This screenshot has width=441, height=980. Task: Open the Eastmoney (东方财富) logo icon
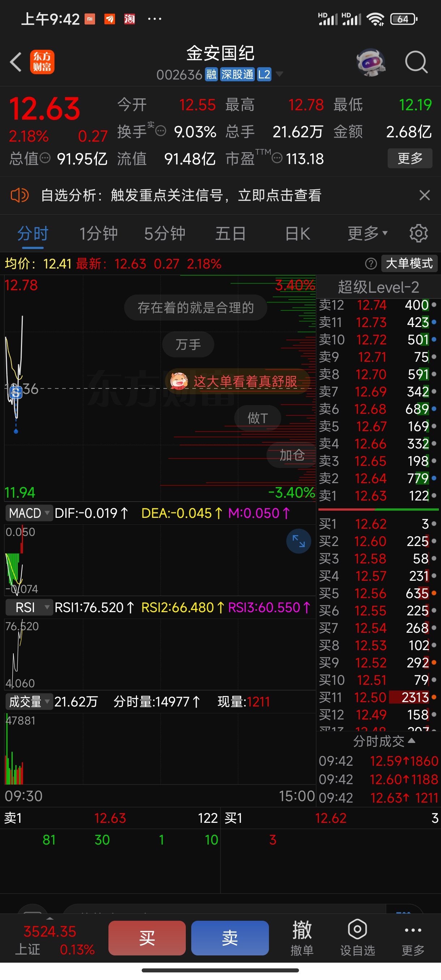(x=42, y=62)
